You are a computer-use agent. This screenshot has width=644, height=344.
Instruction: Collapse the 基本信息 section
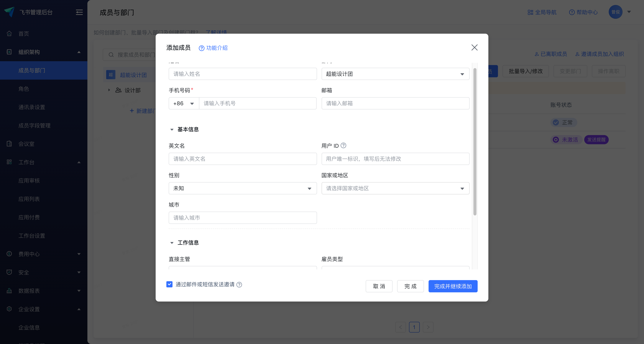coord(172,129)
